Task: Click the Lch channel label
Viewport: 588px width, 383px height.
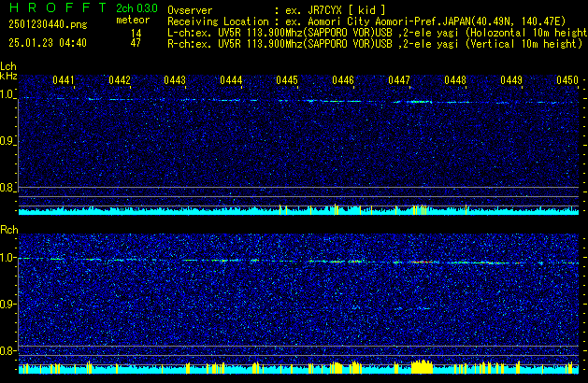Action: tap(8, 66)
